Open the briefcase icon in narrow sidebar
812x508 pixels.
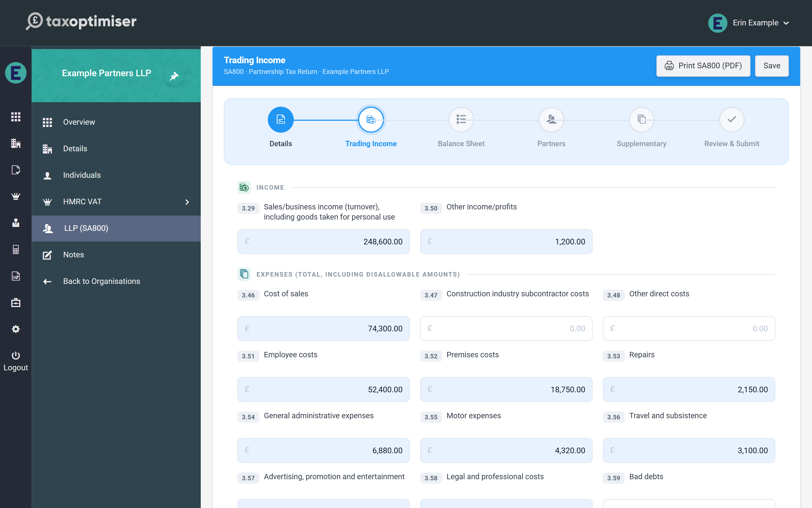(x=16, y=302)
